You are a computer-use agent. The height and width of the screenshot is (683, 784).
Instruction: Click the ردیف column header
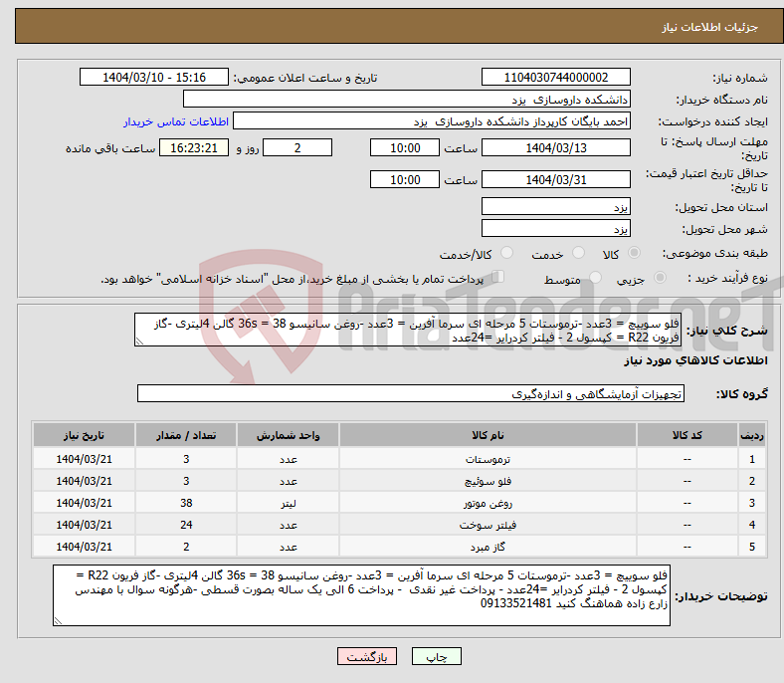pyautogui.click(x=752, y=435)
